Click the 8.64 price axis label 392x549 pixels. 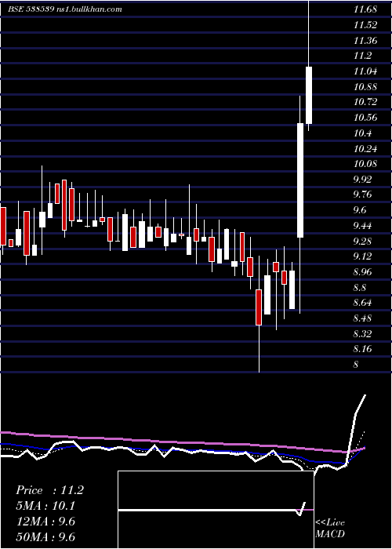click(362, 303)
